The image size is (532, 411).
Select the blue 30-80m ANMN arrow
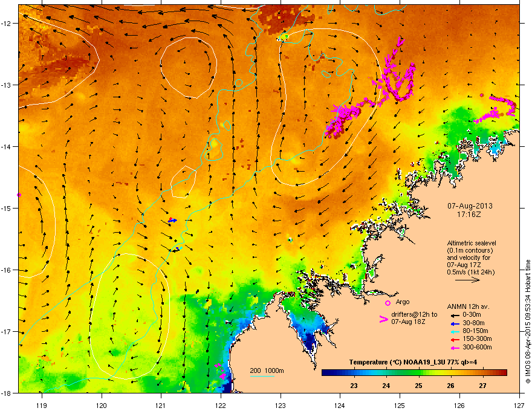click(x=455, y=323)
